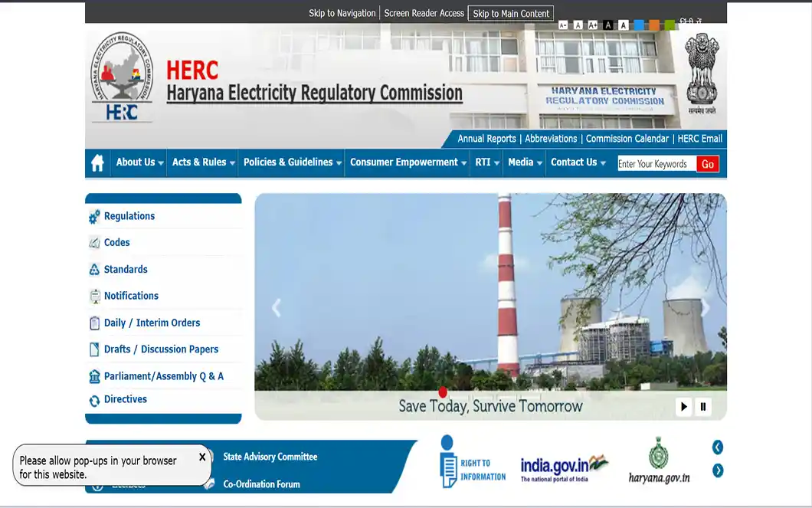Open the Abbreviations link
The height and width of the screenshot is (508, 812).
click(x=551, y=139)
